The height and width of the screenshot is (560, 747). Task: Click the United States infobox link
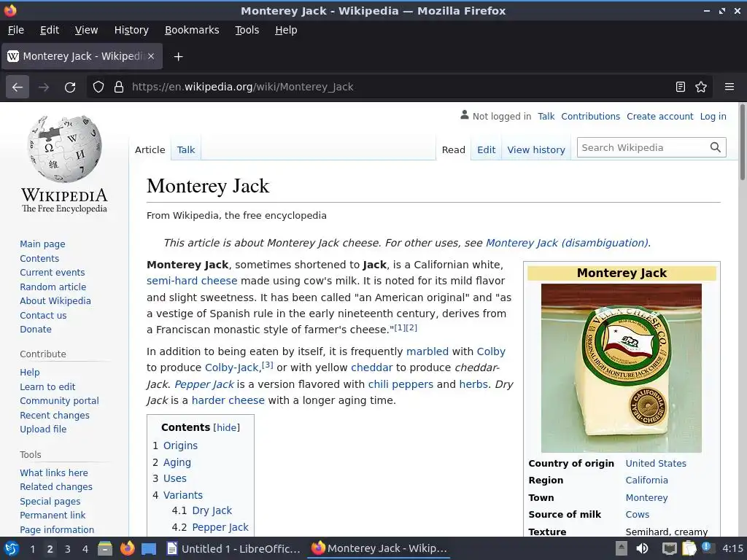[x=656, y=463]
